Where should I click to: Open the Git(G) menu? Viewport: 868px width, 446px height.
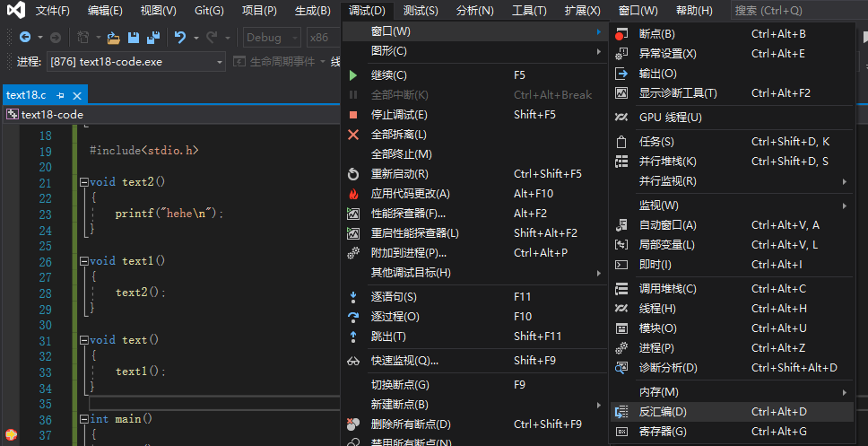(209, 11)
